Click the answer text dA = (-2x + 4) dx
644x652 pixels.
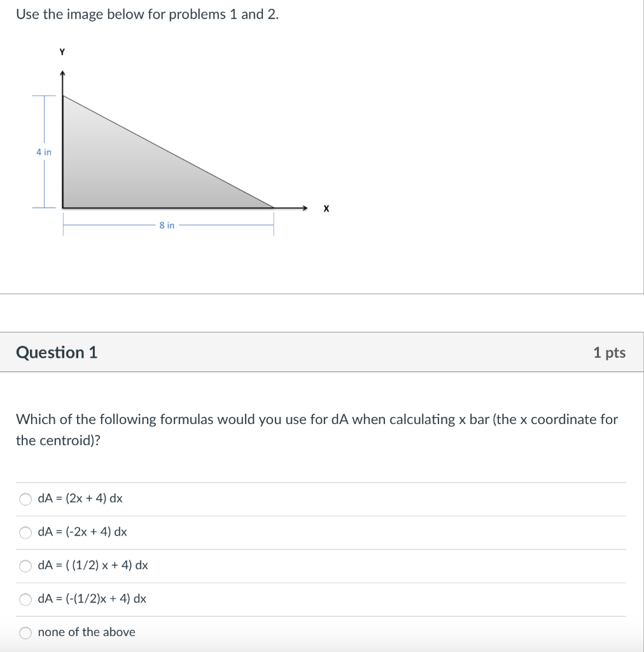(x=83, y=532)
